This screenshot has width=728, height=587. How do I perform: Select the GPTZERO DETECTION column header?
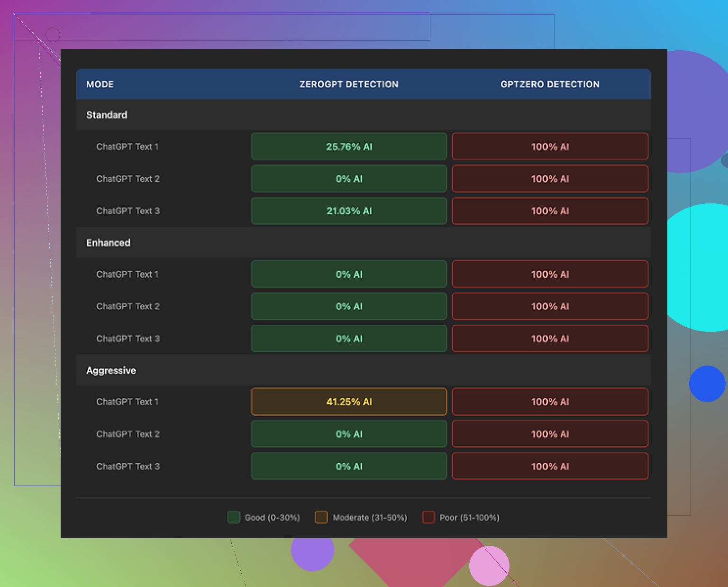(x=550, y=84)
